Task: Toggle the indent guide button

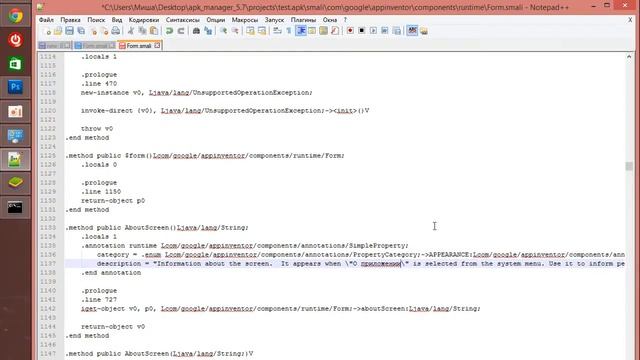Action: [x=301, y=31]
